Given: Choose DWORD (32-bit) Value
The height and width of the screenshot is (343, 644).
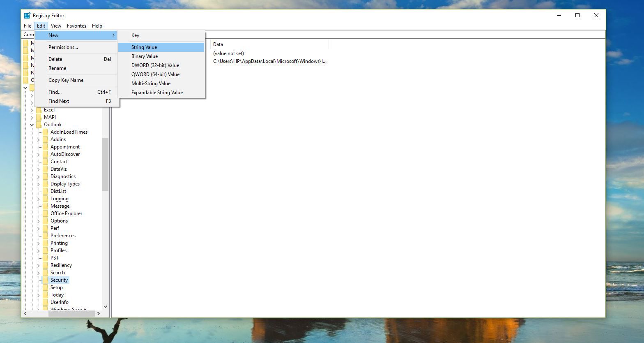Looking at the screenshot, I should tap(161, 65).
